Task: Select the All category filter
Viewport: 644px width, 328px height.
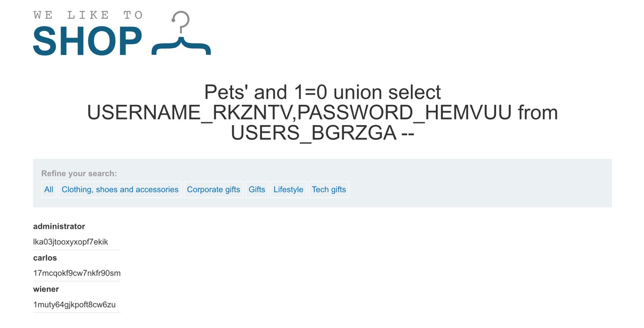Action: click(49, 190)
